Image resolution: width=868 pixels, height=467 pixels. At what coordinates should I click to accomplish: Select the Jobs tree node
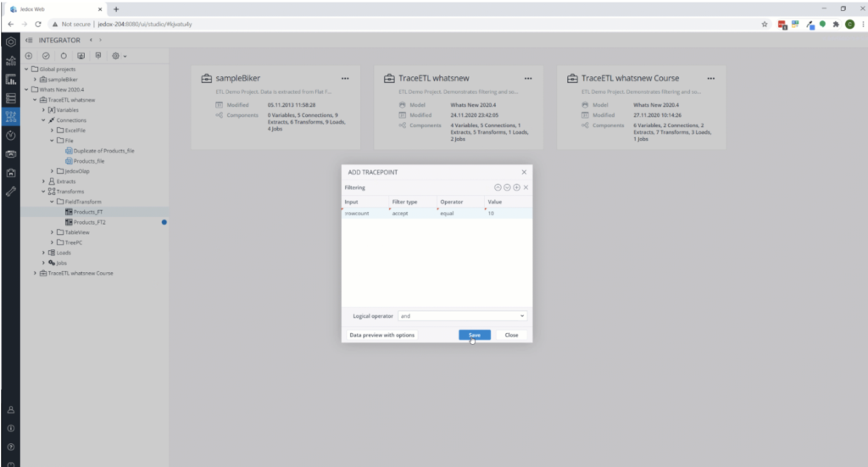61,264
